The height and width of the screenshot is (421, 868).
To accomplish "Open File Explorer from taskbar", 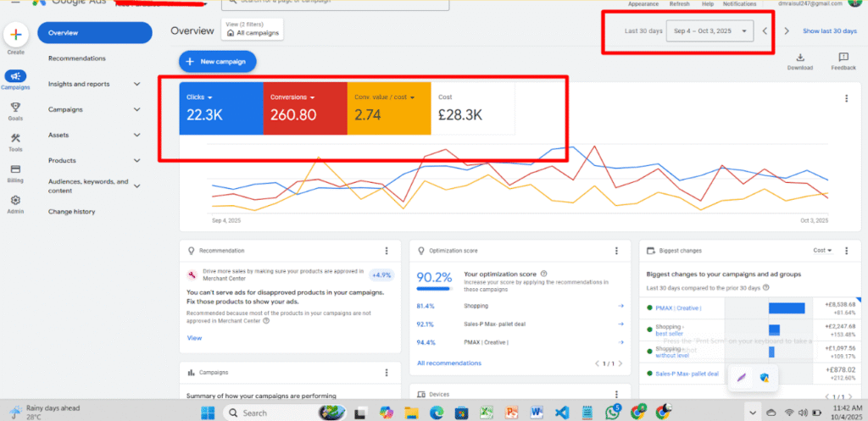I will pyautogui.click(x=411, y=413).
